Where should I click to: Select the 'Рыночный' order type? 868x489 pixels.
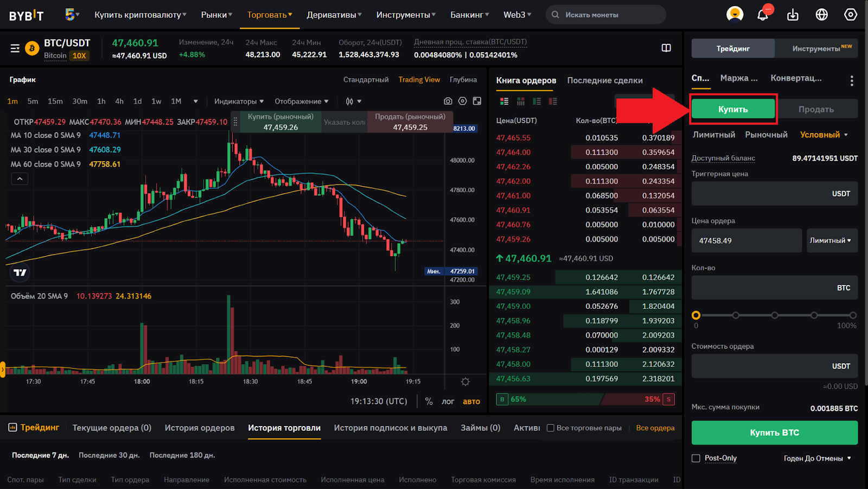[x=766, y=135]
